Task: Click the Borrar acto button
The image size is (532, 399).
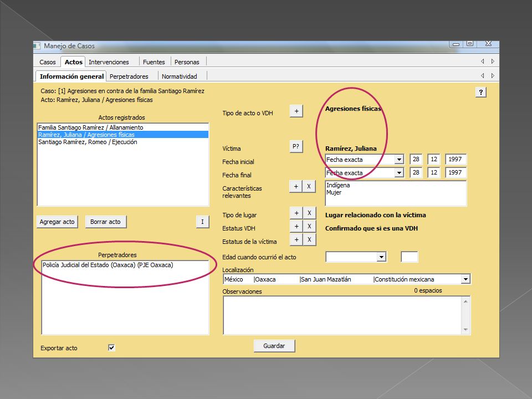Action: 105,222
